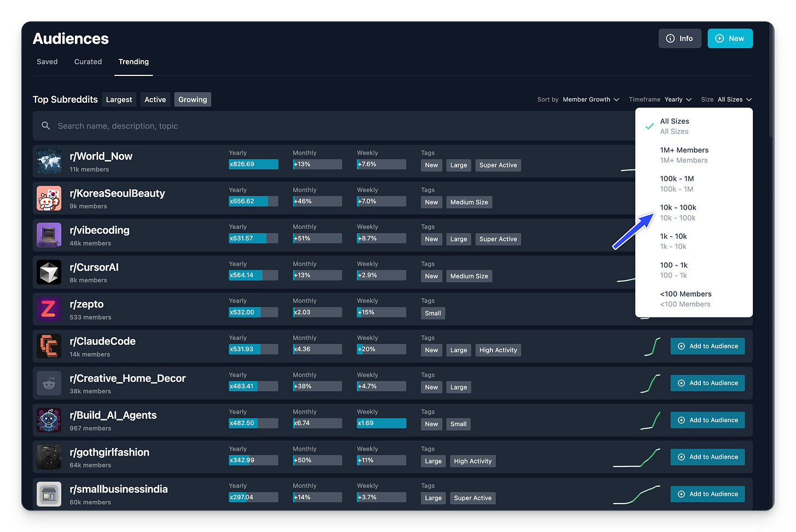This screenshot has width=796, height=532.
Task: Select the 100k - 1M size option
Action: pos(694,184)
